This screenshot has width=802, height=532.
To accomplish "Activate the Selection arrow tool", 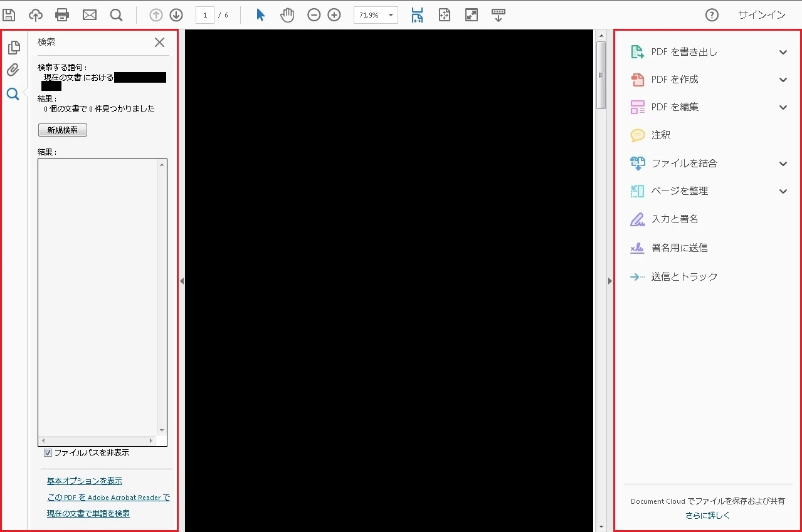I will point(261,14).
